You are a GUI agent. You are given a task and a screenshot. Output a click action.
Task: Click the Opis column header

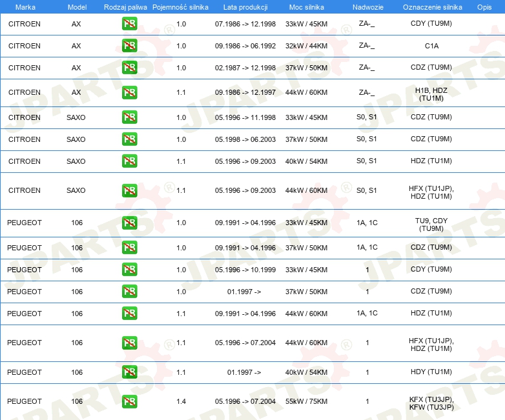484,7
